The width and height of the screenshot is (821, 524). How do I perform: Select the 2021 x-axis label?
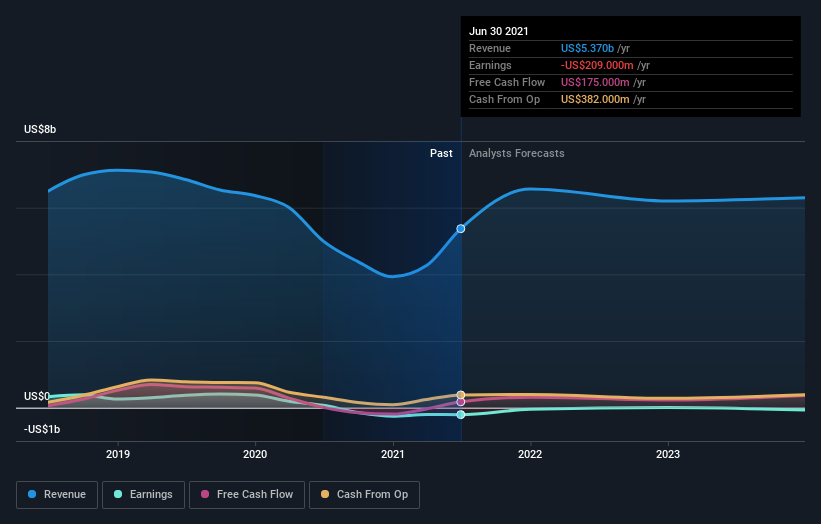click(393, 454)
